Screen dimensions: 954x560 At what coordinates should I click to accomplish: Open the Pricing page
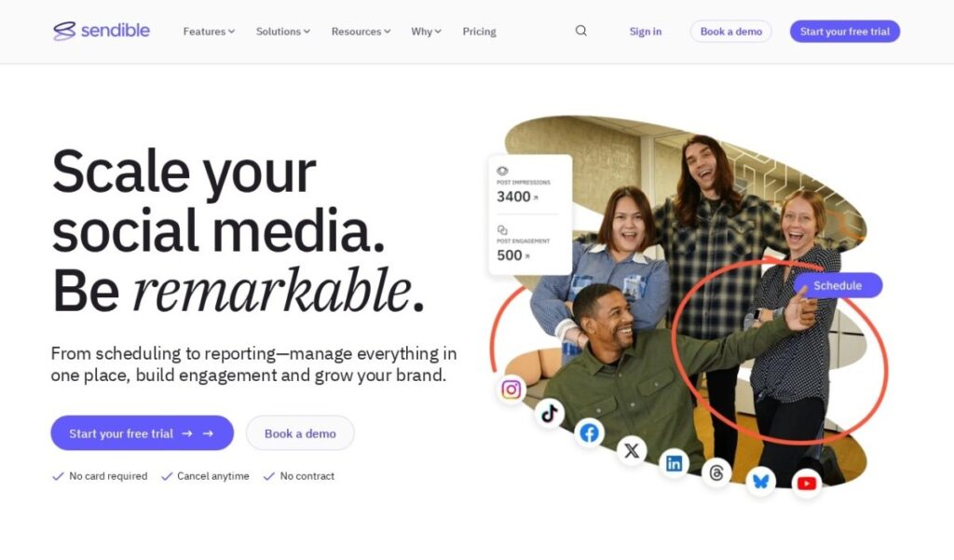[x=480, y=31]
